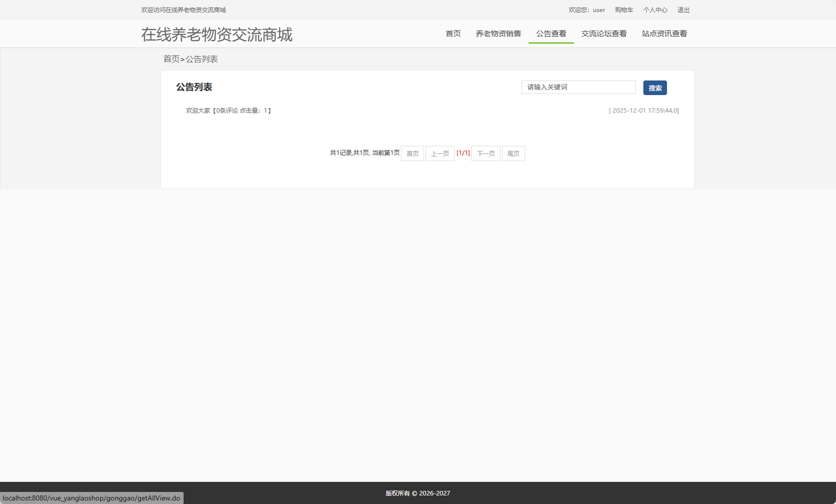Click the 尾页 last page button
Image resolution: width=836 pixels, height=504 pixels.
pos(513,153)
